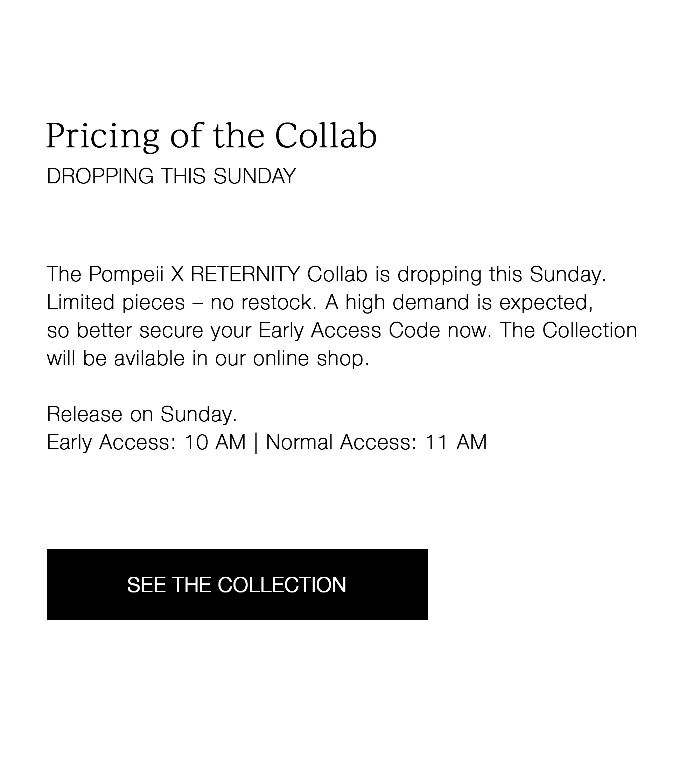Click the word 'Pompeii' in the paragraph
Viewport: 700px width, 765px height.
click(x=126, y=275)
